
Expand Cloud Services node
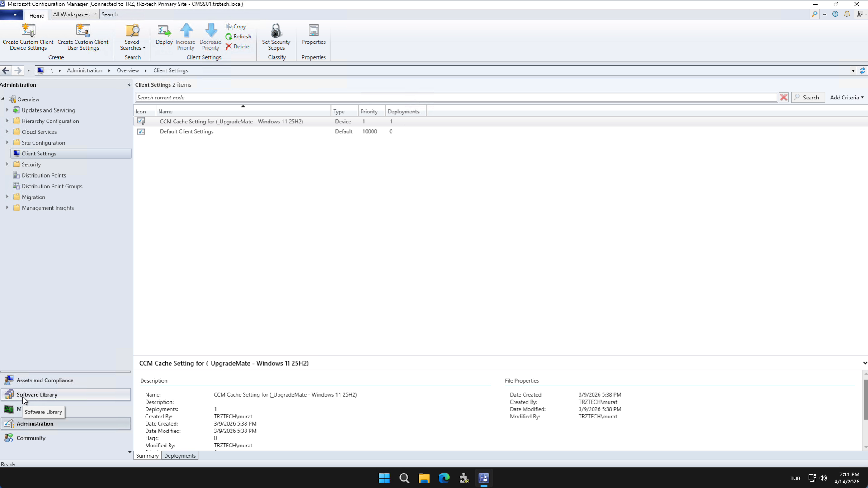point(7,131)
